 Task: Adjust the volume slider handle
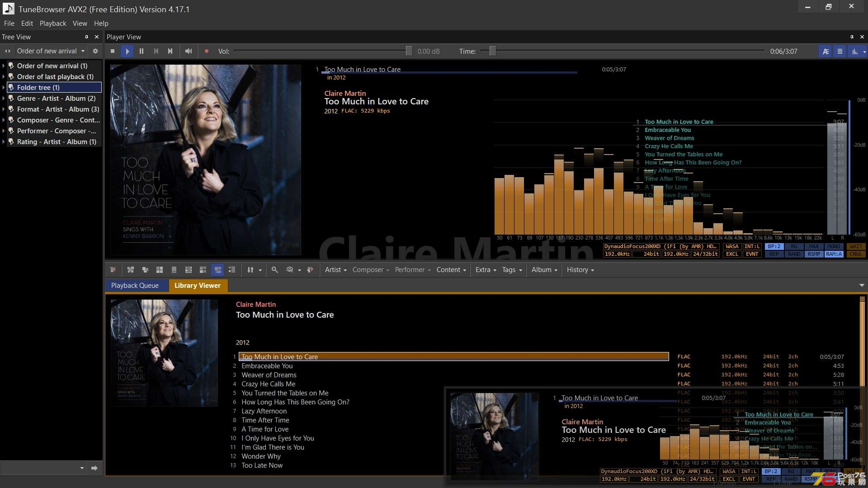click(x=409, y=51)
